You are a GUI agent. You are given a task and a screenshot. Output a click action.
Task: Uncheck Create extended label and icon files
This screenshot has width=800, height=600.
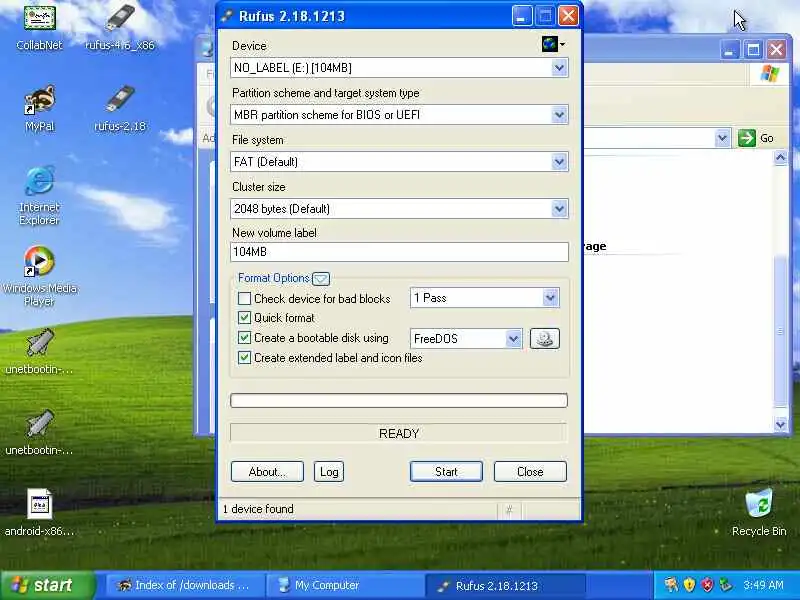click(x=244, y=358)
